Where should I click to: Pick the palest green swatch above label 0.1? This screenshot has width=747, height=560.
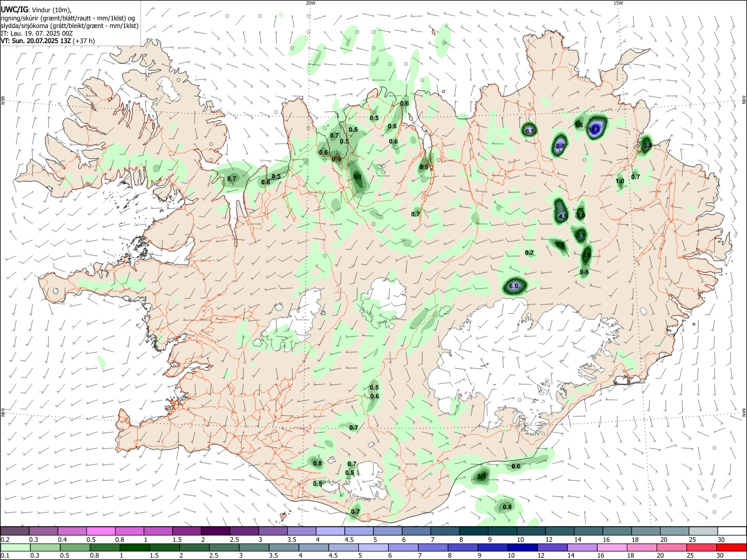[15, 547]
